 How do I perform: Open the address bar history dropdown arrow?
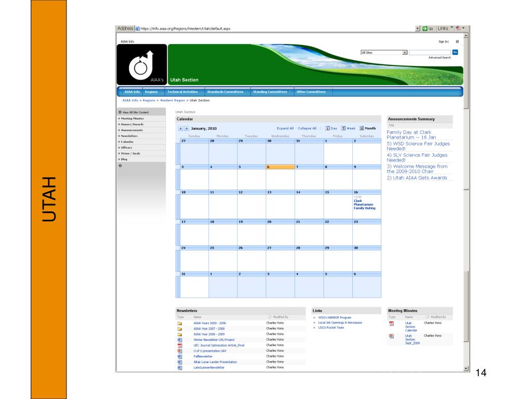click(418, 29)
